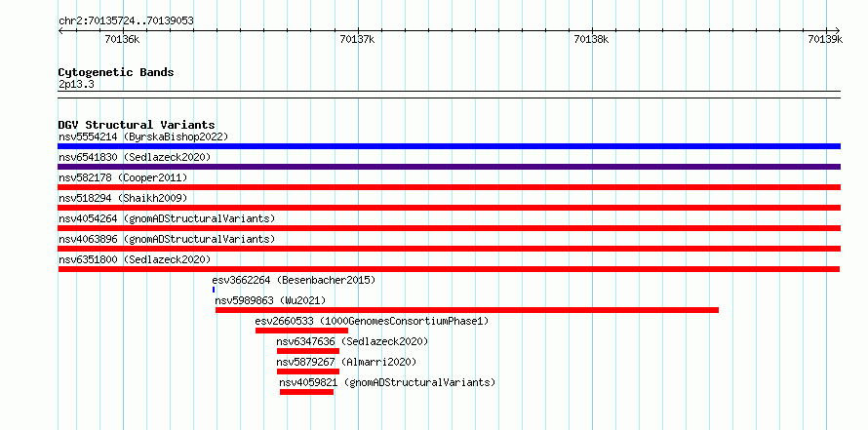Click the ruler's left arrow end
This screenshot has height=430, width=868.
click(60, 30)
